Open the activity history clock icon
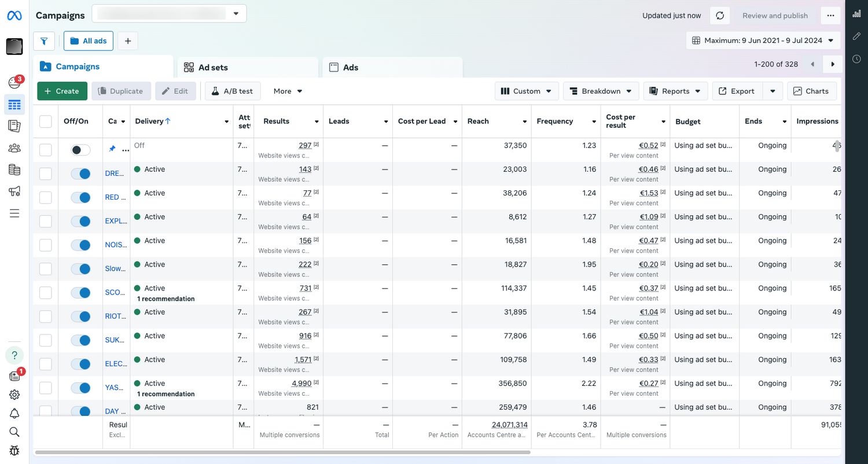868x464 pixels. pyautogui.click(x=856, y=59)
